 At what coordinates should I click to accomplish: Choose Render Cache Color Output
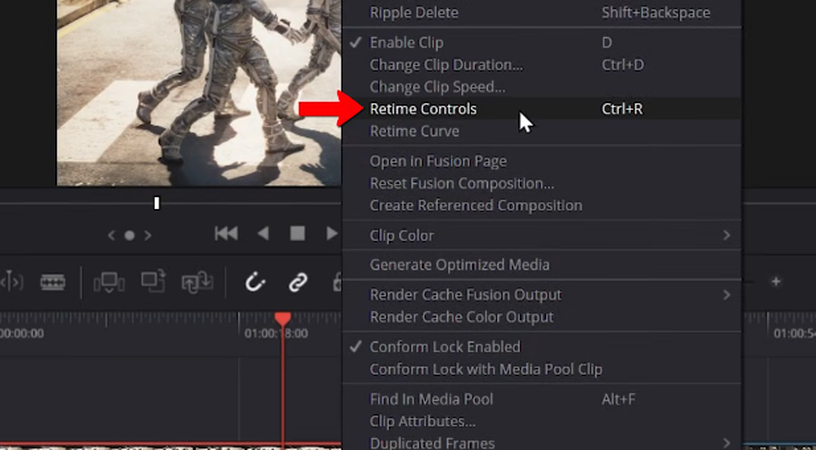[541, 317]
